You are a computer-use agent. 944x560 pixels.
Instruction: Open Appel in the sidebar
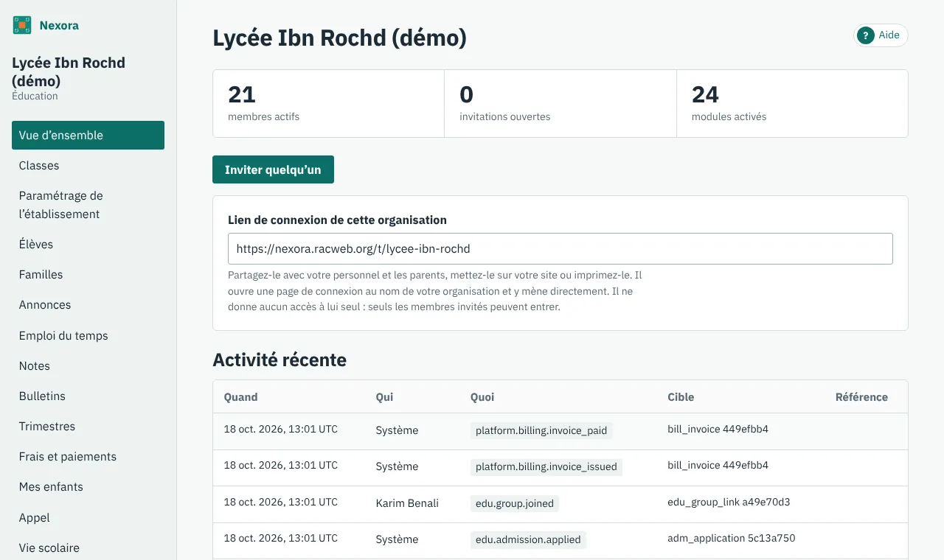88,517
